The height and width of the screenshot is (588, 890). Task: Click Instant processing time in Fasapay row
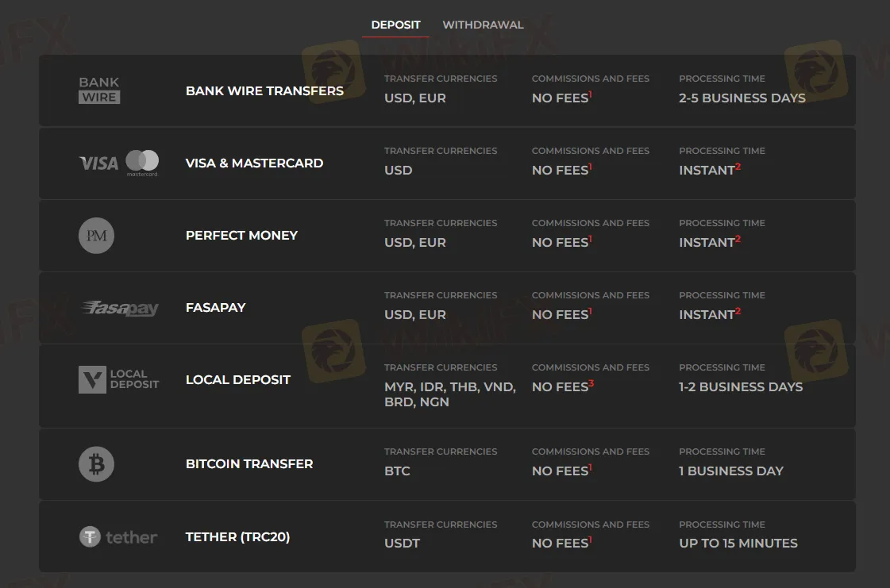pos(710,314)
